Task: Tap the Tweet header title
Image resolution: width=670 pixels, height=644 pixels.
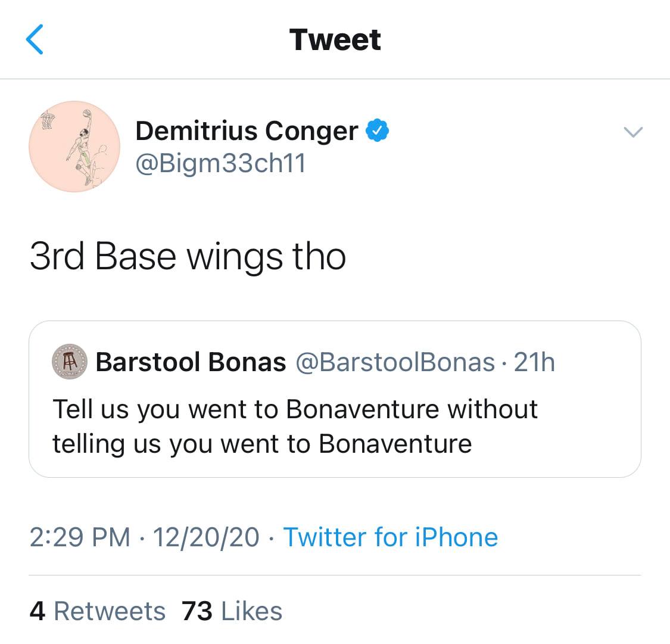Action: click(335, 40)
